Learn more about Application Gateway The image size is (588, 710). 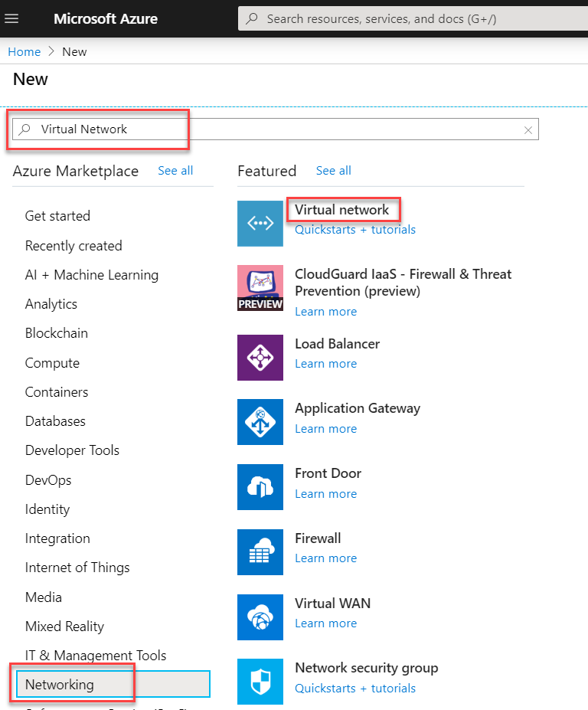pyautogui.click(x=325, y=429)
